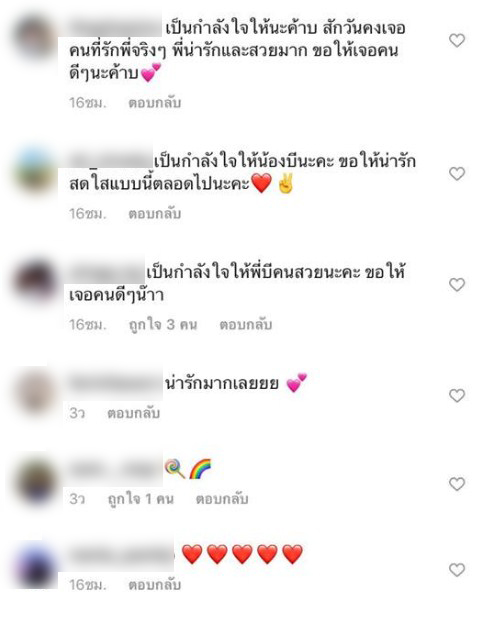Open the second commenter's avatar with green landscape
Viewport: 491px width, 620px height.
click(x=35, y=171)
